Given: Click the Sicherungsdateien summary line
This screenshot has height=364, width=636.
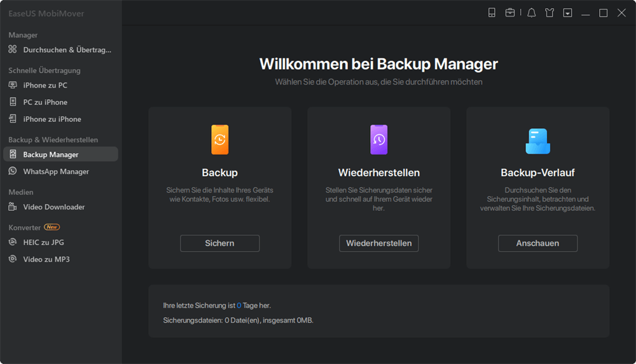Looking at the screenshot, I should coord(238,320).
